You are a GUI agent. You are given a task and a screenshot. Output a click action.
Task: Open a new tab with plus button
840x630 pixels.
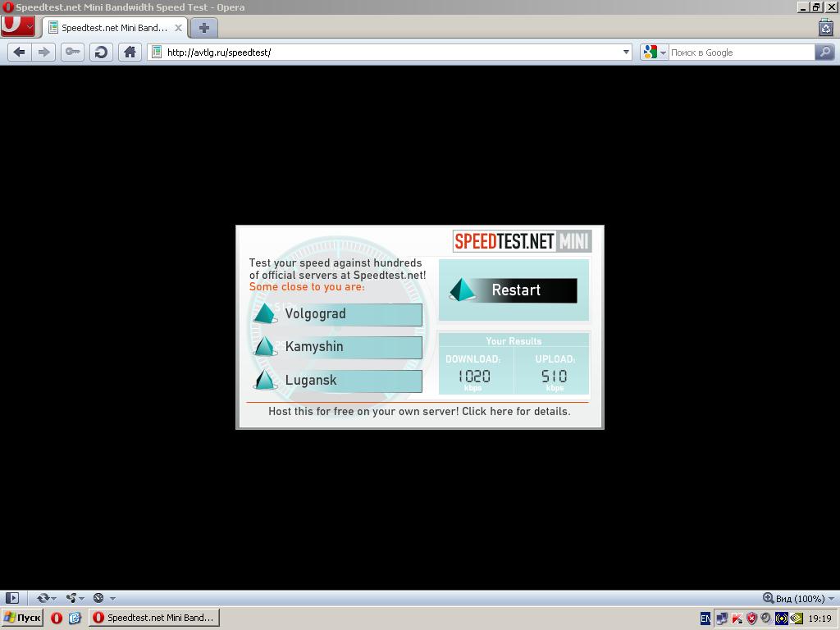203,27
